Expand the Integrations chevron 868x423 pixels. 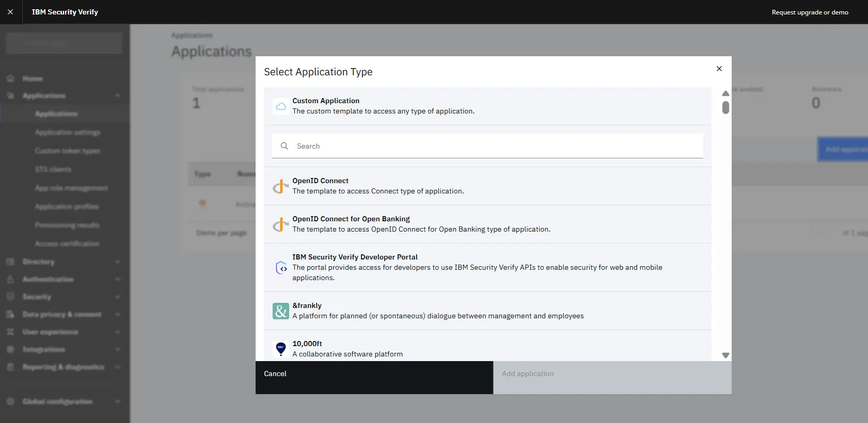[x=118, y=349]
